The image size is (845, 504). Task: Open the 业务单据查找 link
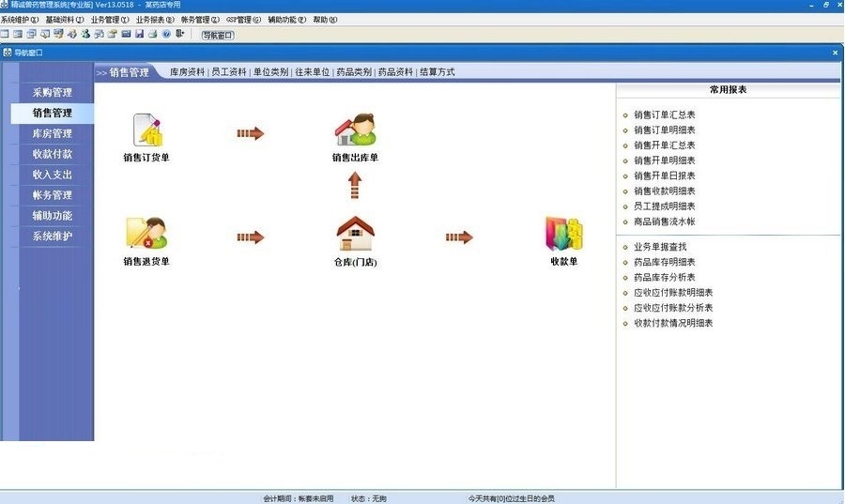[660, 247]
